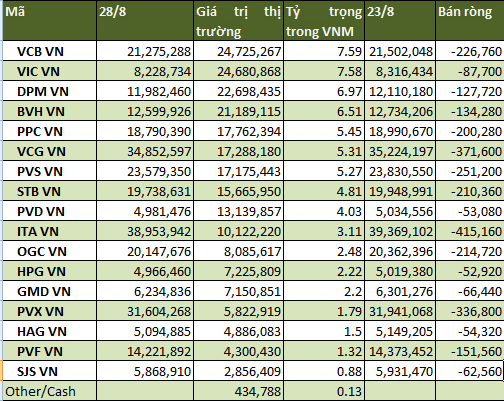Select the PPC VN row label
Screen dimensions: 504x401
point(50,131)
